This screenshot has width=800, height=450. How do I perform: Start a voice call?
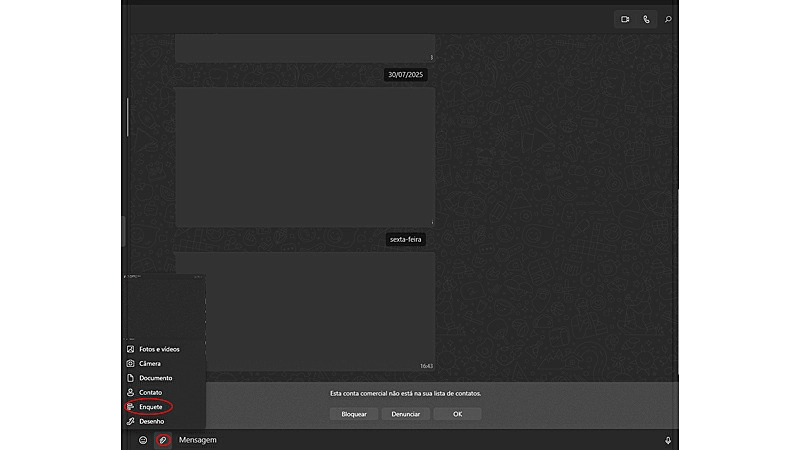click(x=646, y=19)
